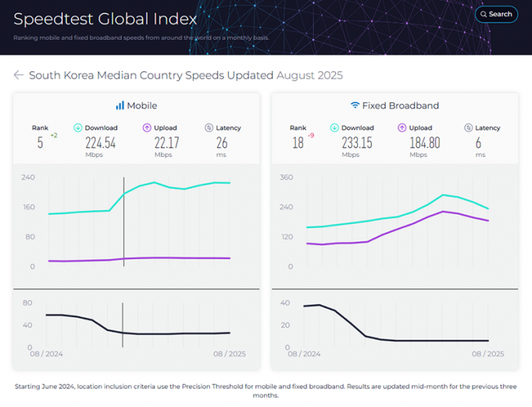
Task: Click the Fixed Broadband Download icon
Action: tap(334, 127)
